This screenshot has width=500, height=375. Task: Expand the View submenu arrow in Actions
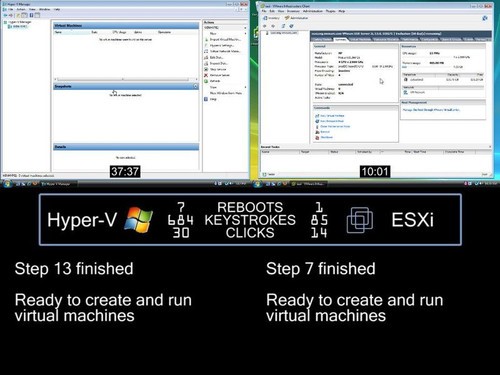(x=245, y=87)
